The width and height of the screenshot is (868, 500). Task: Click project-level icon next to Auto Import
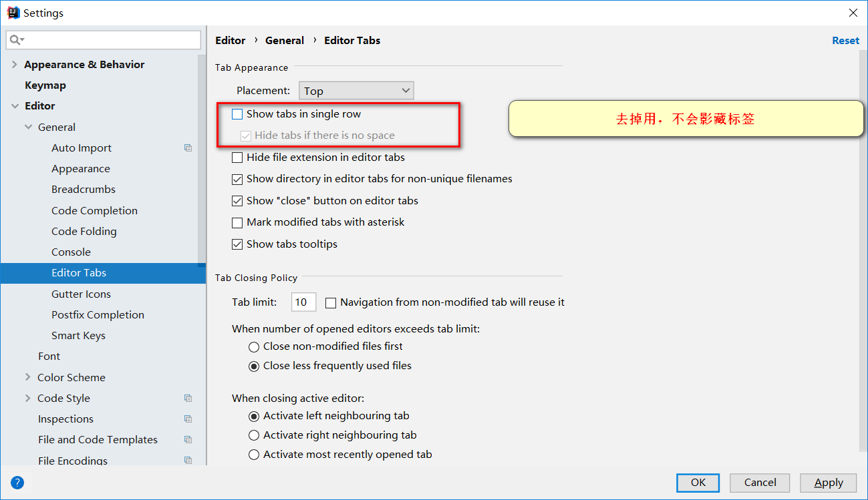tap(188, 148)
